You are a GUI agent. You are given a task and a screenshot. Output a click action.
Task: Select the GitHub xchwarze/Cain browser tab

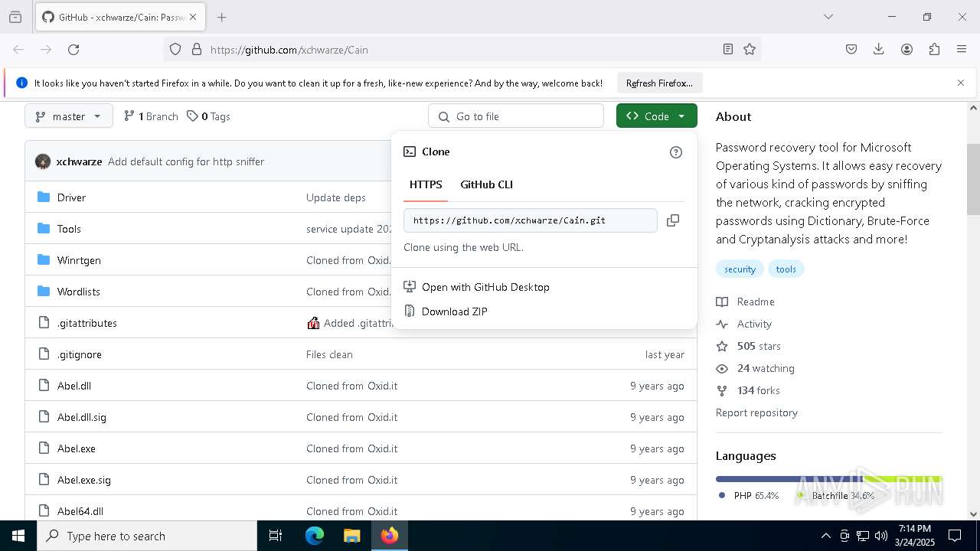coord(120,17)
